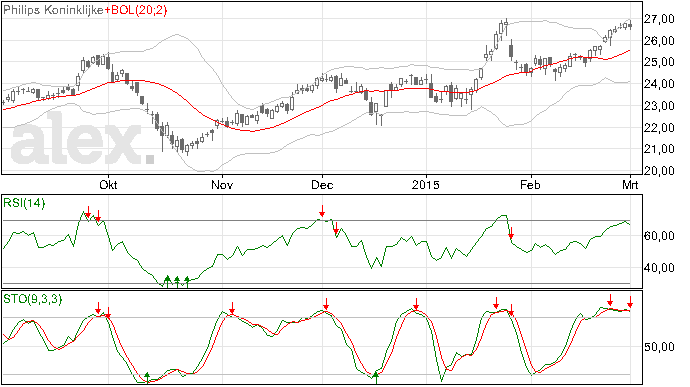
Task: Click the 23,00 price axis label
Action: pos(659,106)
